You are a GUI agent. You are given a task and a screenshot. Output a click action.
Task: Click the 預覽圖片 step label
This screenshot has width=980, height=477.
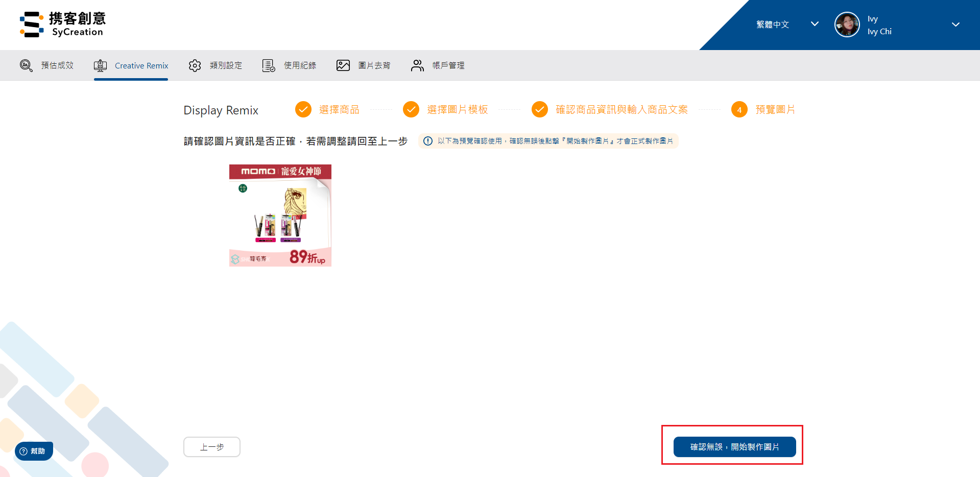tap(775, 109)
